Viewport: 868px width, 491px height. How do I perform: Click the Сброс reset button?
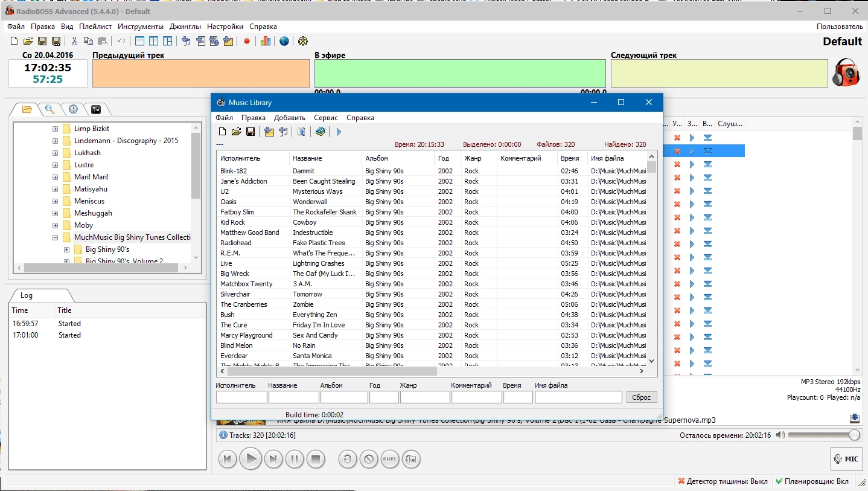(642, 397)
